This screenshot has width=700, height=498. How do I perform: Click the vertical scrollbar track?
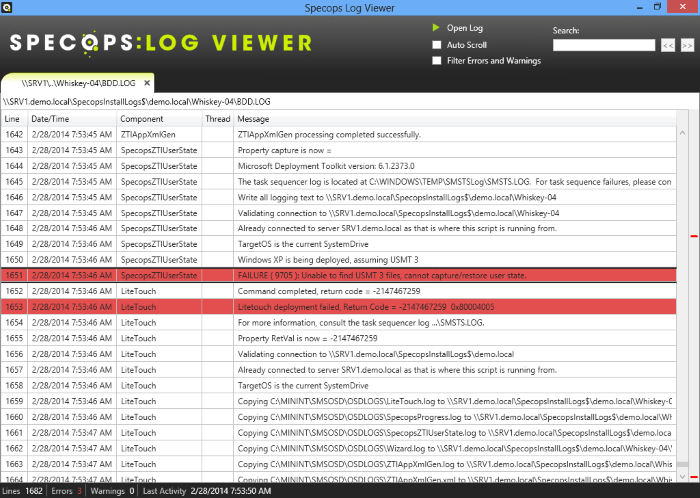point(693,350)
